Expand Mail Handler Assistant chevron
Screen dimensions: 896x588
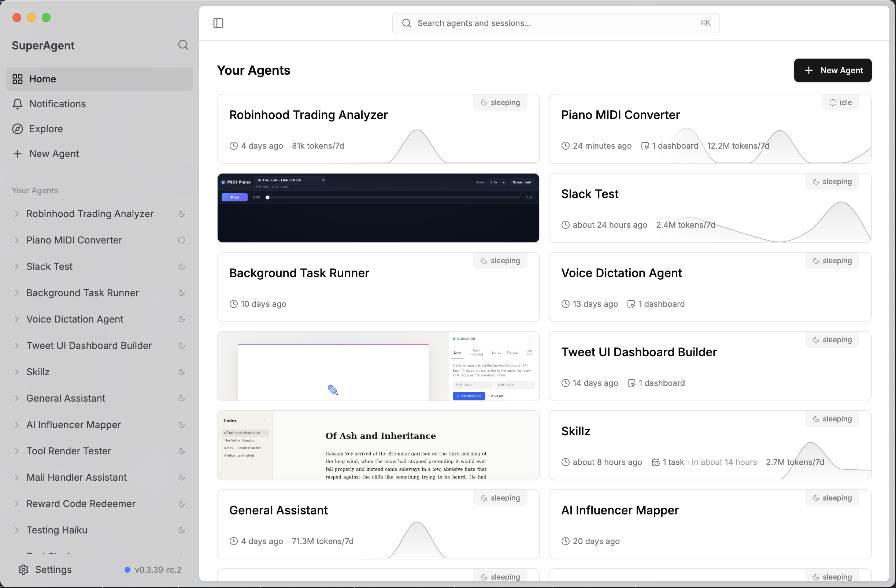pyautogui.click(x=16, y=477)
